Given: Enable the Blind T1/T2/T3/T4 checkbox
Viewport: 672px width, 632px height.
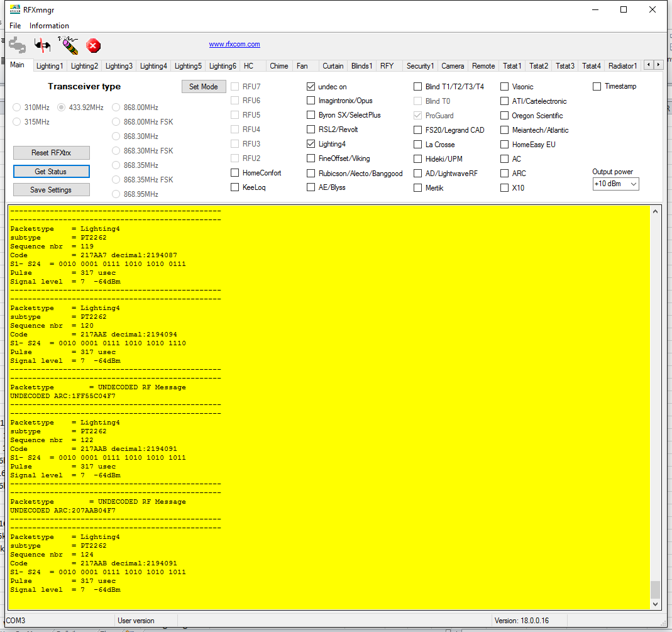Looking at the screenshot, I should pyautogui.click(x=417, y=87).
